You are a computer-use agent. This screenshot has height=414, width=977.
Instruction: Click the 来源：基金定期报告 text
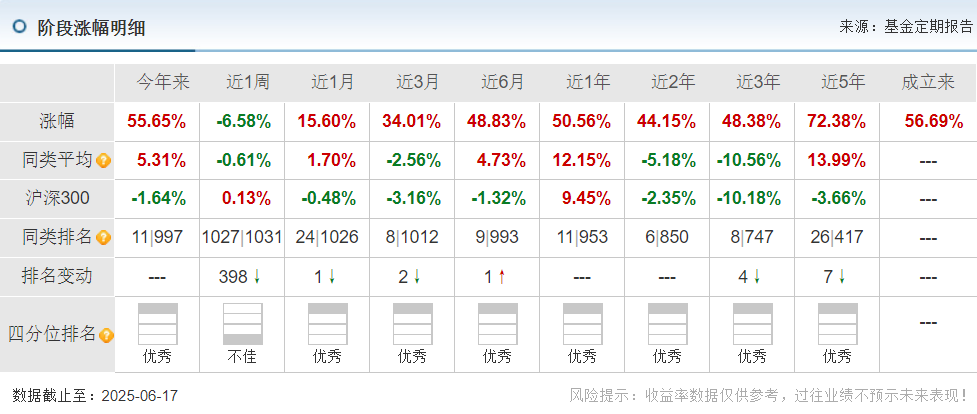pyautogui.click(x=906, y=27)
